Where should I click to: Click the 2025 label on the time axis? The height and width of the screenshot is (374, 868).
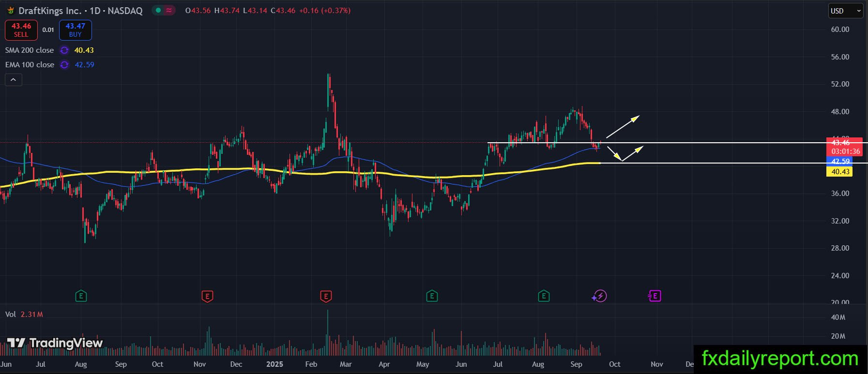point(274,364)
